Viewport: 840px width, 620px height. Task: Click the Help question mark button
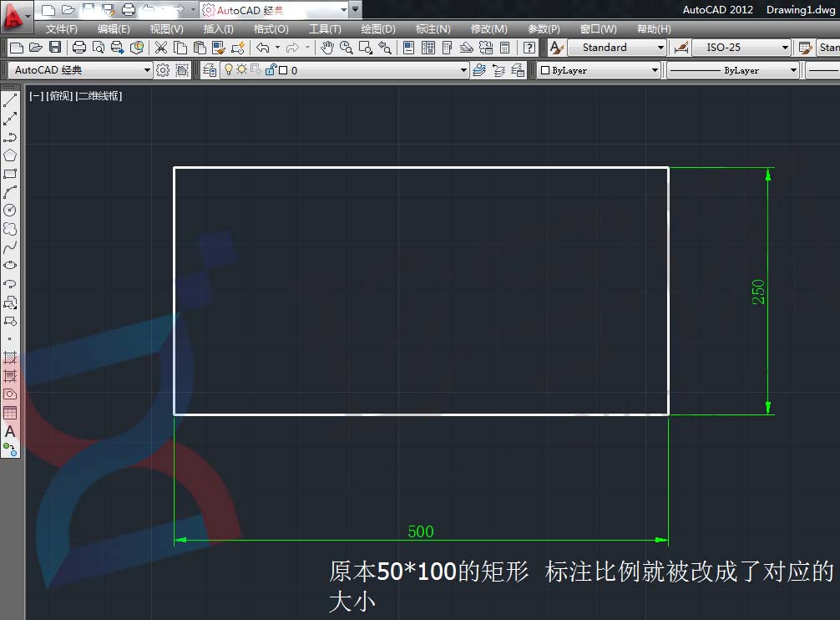[529, 48]
